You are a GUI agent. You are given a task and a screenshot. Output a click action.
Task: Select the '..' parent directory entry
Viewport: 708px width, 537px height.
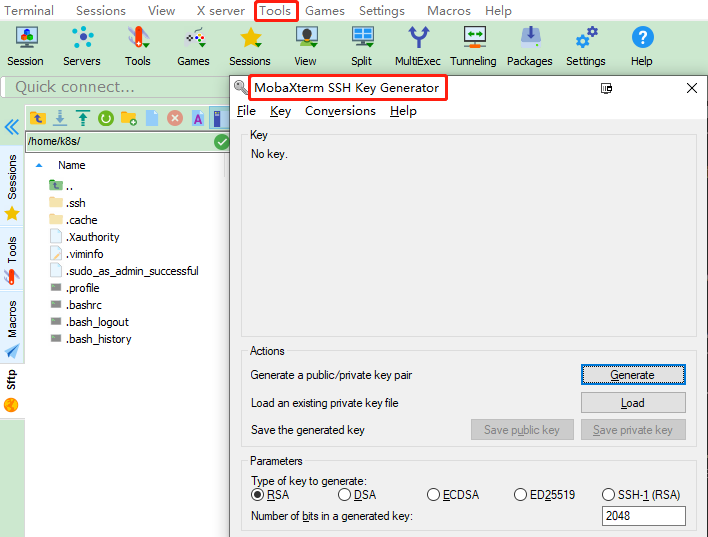pos(61,186)
